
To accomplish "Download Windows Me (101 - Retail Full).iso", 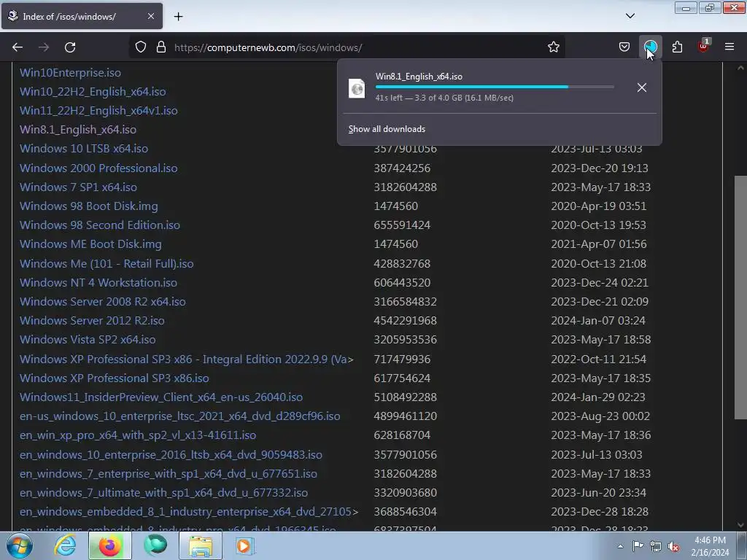I will (107, 263).
